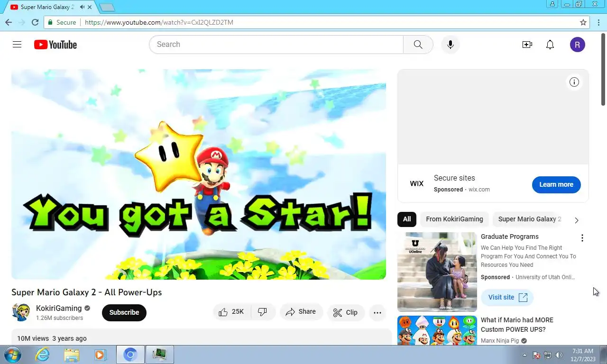
Task: Show hidden system tray icons
Action: tap(524, 355)
